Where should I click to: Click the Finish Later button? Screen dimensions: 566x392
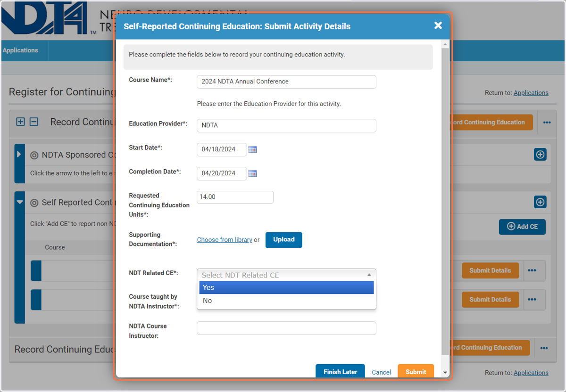click(340, 371)
